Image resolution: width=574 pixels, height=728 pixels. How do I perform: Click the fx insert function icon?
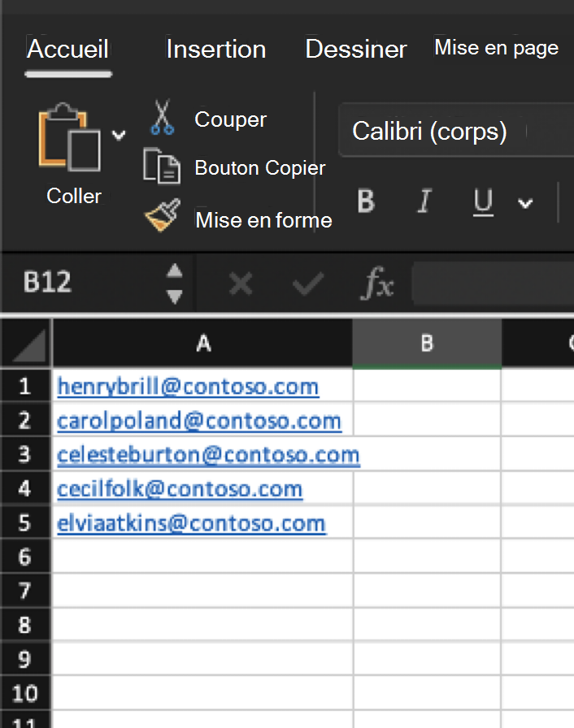377,283
